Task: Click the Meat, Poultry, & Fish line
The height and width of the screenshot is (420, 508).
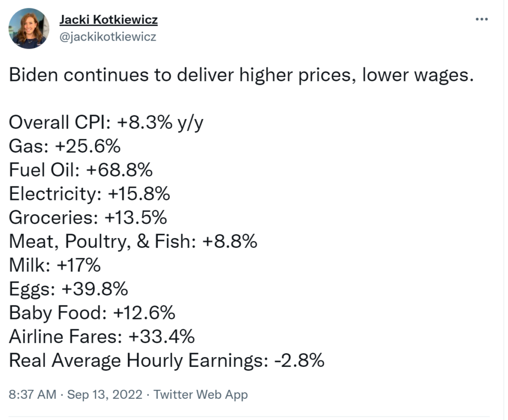Action: (133, 241)
